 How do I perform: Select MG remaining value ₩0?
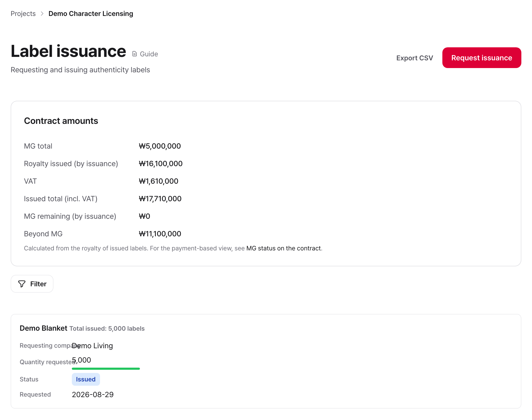tap(144, 216)
